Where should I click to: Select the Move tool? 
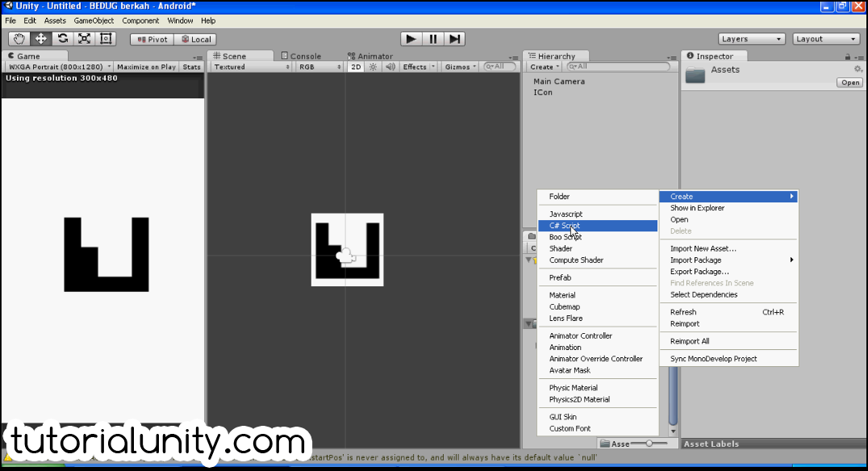(41, 39)
